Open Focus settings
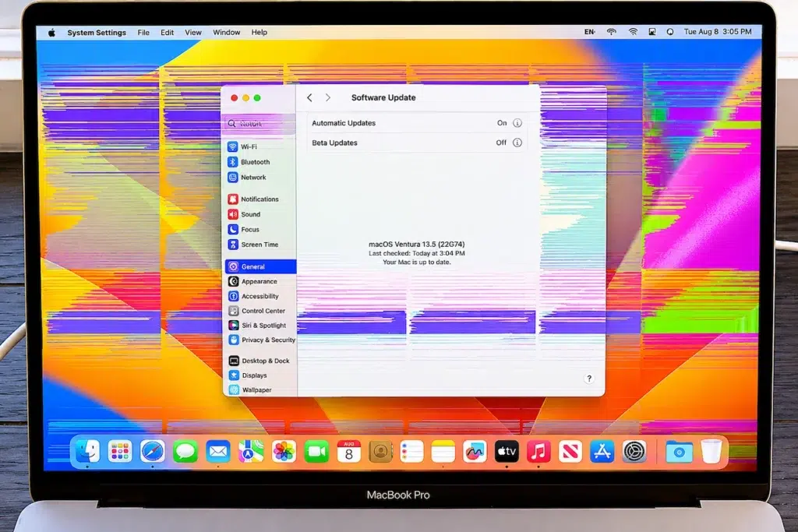The image size is (798, 532). [260, 229]
